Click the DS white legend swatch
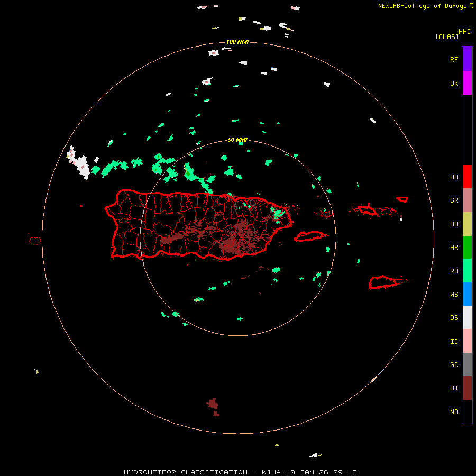The image size is (476, 476). pyautogui.click(x=467, y=317)
